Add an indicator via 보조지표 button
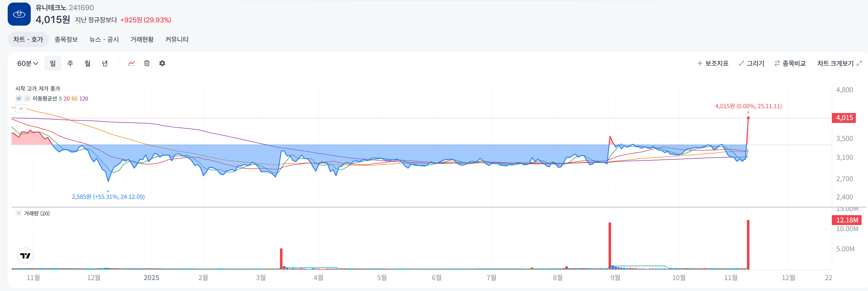This screenshot has width=868, height=291. pyautogui.click(x=713, y=63)
